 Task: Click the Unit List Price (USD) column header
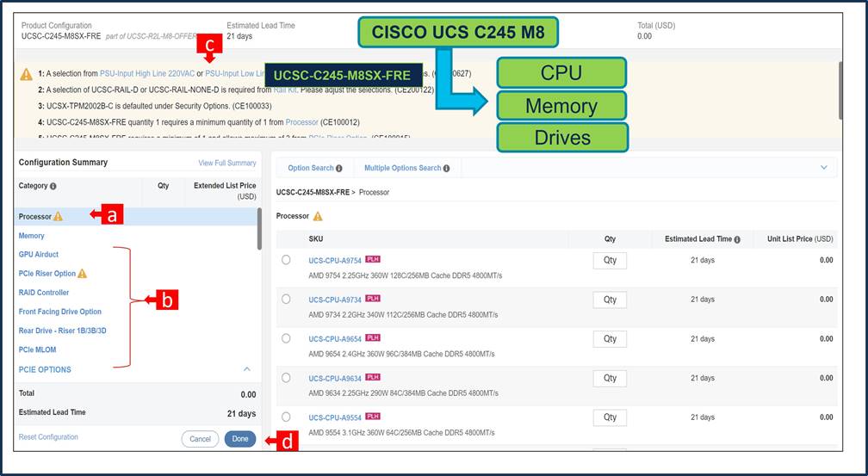800,239
